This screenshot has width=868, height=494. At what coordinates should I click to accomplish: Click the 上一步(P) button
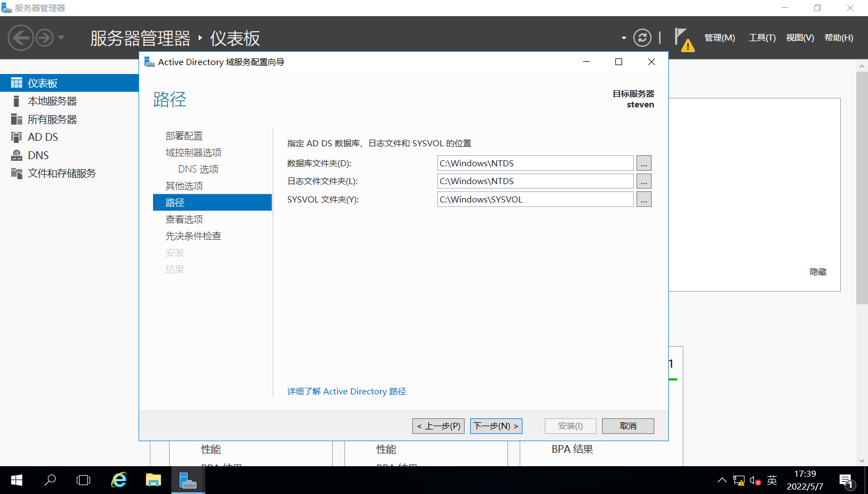coord(438,426)
